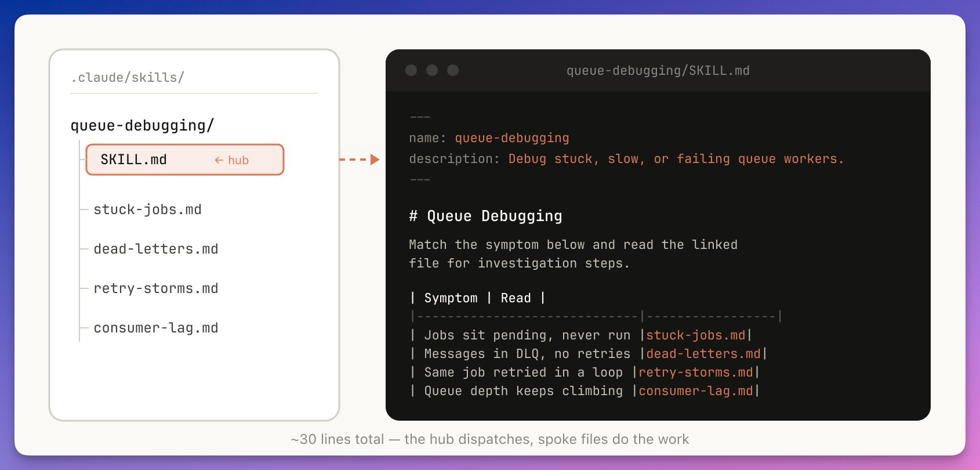Collapse the queue-debugging/ folder

click(142, 125)
